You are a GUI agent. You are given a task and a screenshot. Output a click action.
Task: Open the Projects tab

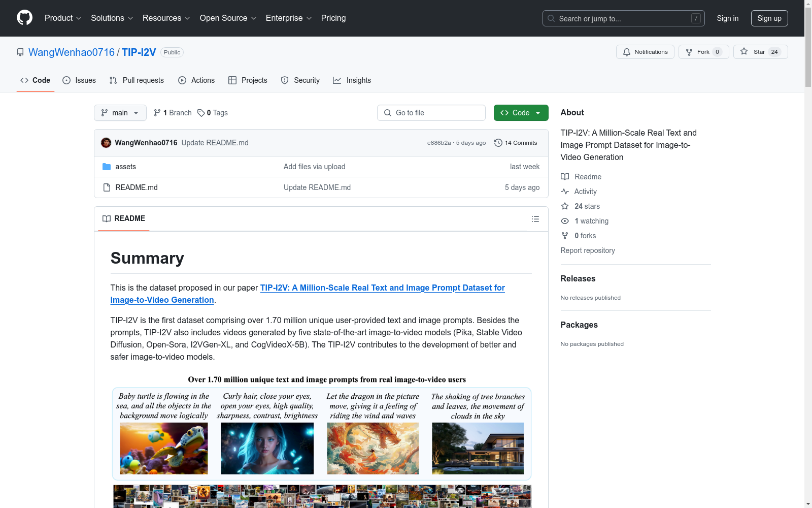click(x=248, y=80)
